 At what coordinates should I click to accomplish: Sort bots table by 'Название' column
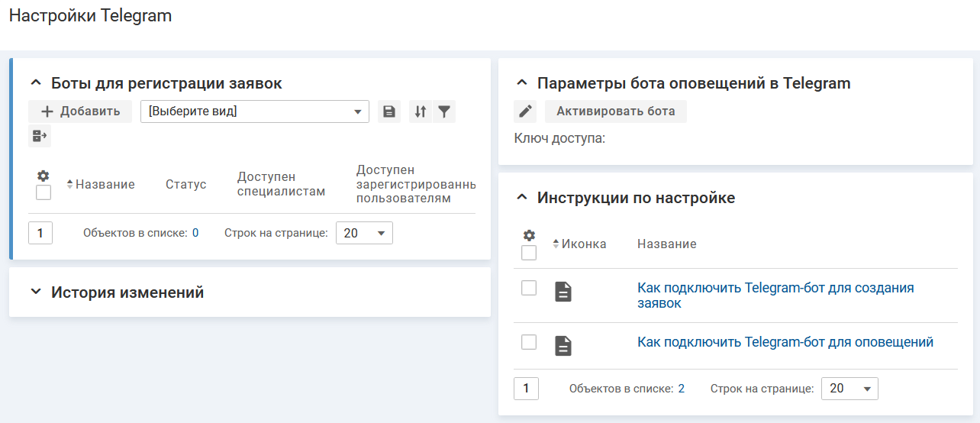105,185
